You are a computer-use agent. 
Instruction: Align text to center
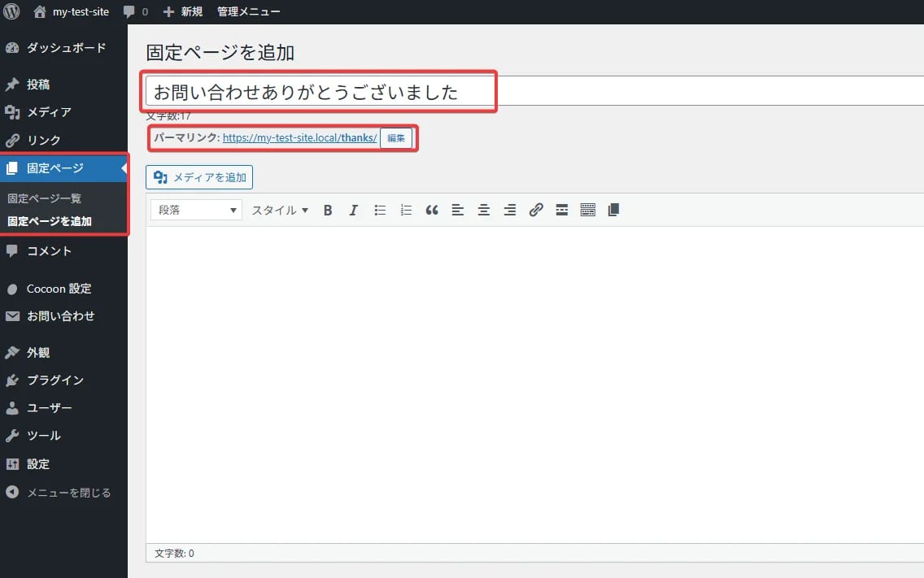coord(484,210)
